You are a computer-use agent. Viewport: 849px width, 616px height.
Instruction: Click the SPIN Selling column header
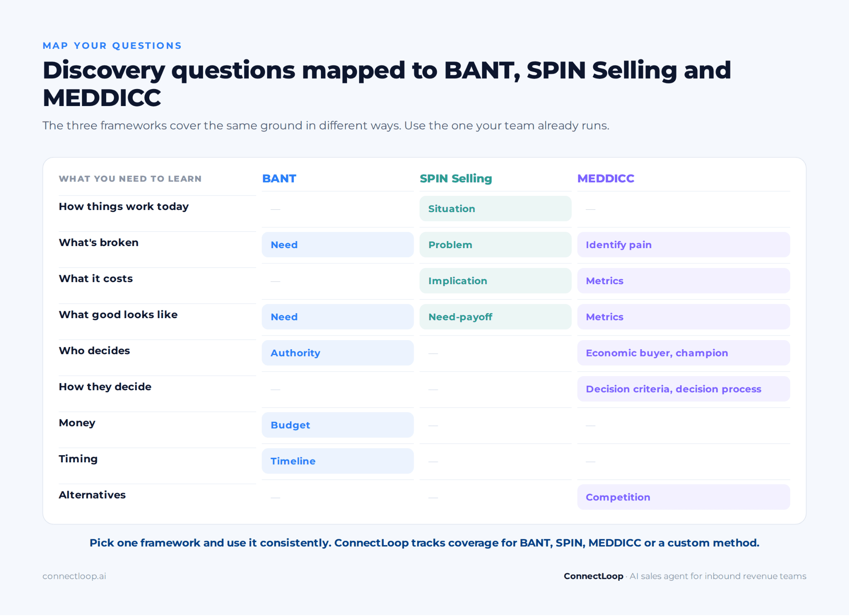tap(456, 179)
